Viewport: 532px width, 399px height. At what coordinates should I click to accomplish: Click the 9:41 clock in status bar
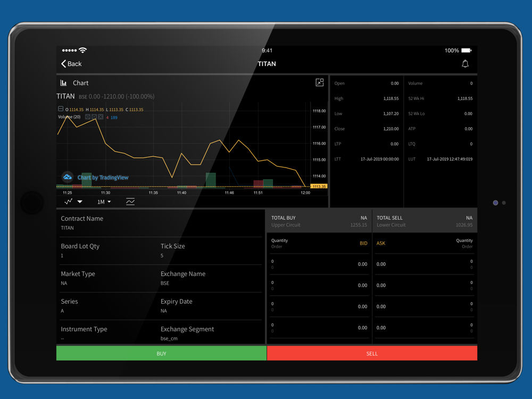coord(267,51)
